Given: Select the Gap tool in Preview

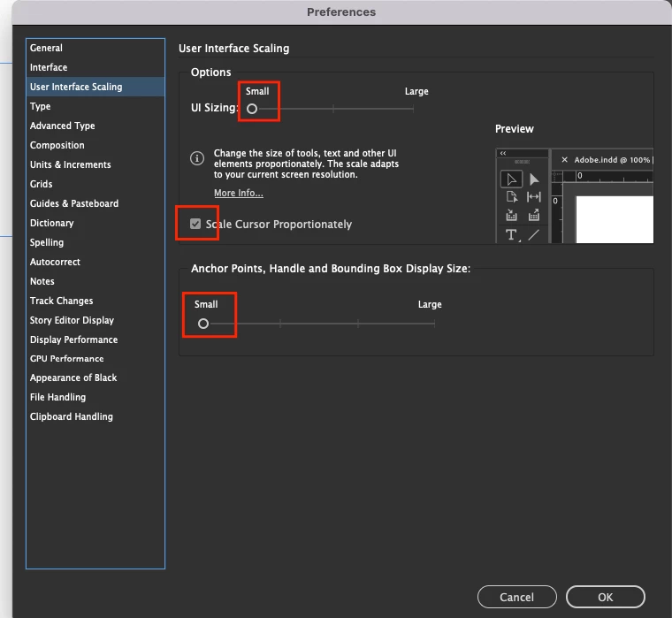Looking at the screenshot, I should (x=533, y=196).
